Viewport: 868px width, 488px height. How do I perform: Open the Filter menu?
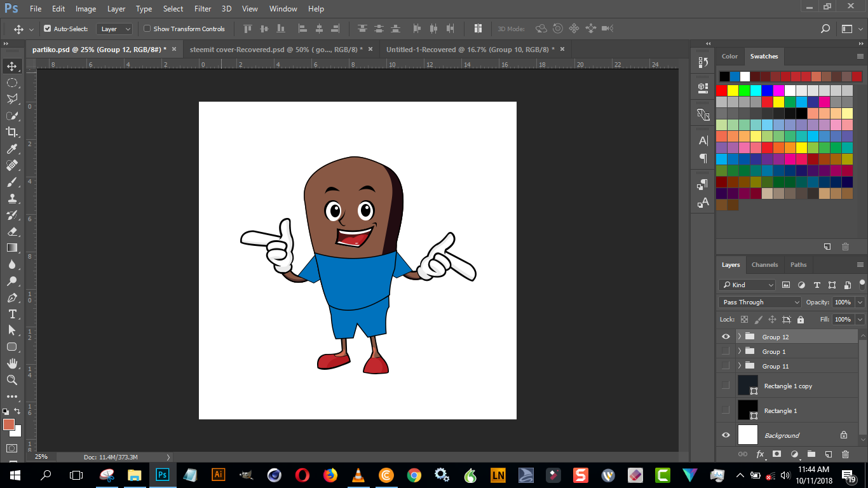coord(203,9)
